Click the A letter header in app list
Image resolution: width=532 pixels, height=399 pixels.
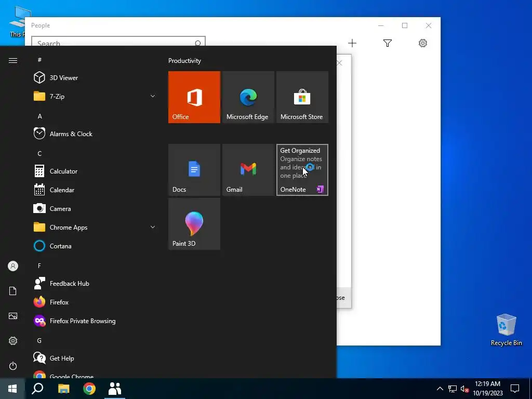(39, 116)
